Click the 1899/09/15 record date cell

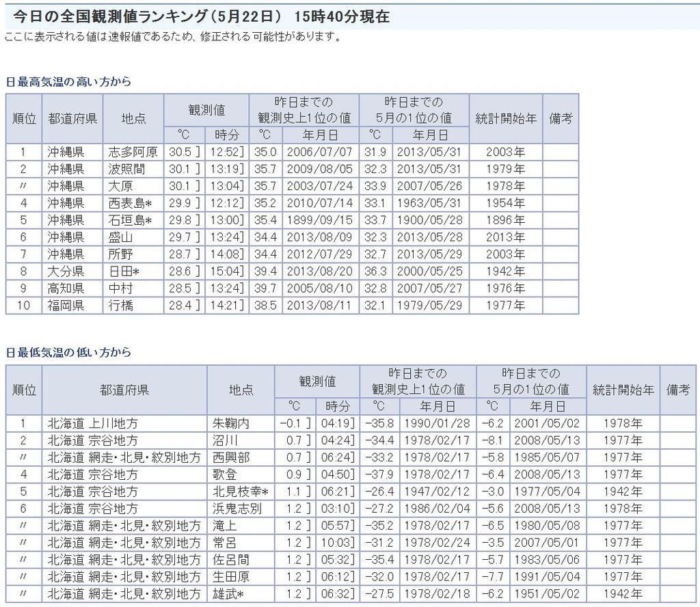click(x=317, y=220)
